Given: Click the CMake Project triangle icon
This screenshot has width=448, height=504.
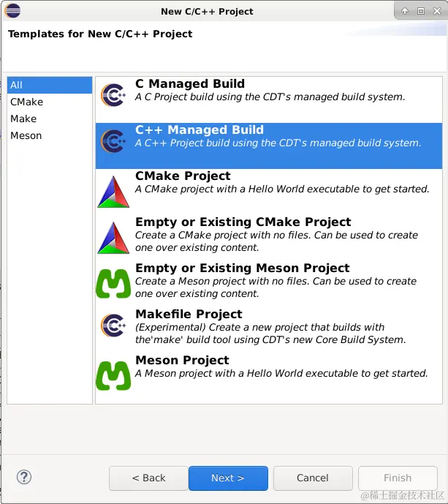Looking at the screenshot, I should pos(113,191).
